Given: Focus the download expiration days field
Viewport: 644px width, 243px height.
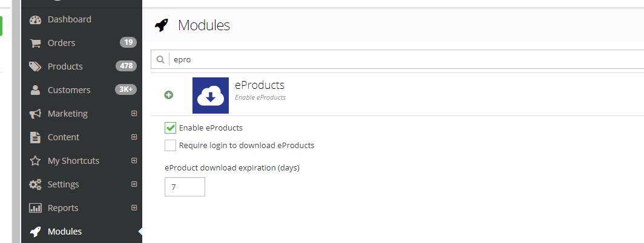Looking at the screenshot, I should pyautogui.click(x=185, y=187).
